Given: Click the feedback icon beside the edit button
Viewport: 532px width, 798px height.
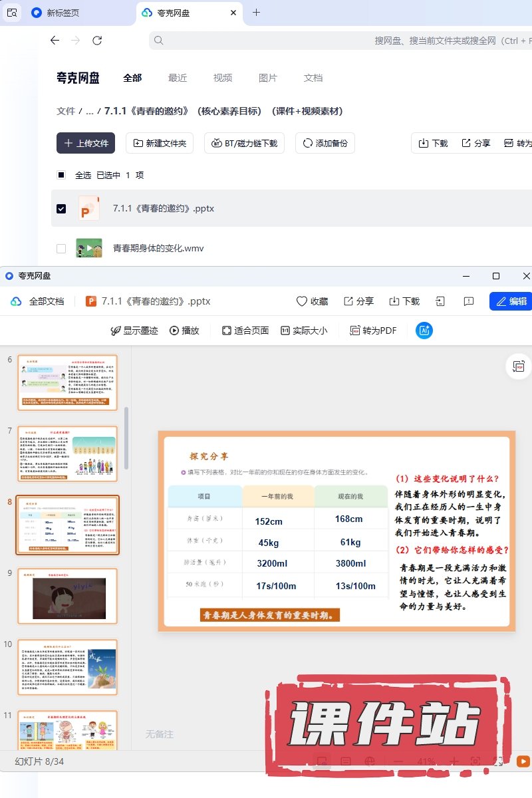Looking at the screenshot, I should click(x=469, y=301).
